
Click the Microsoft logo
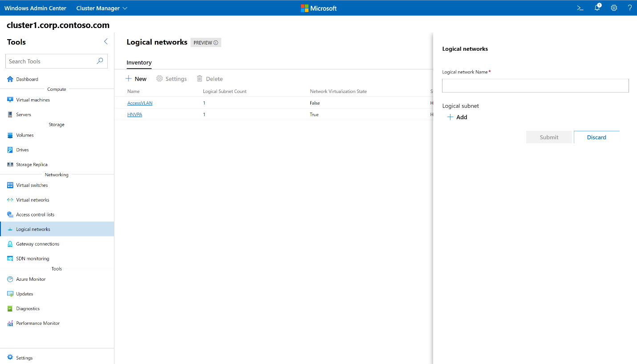(319, 8)
